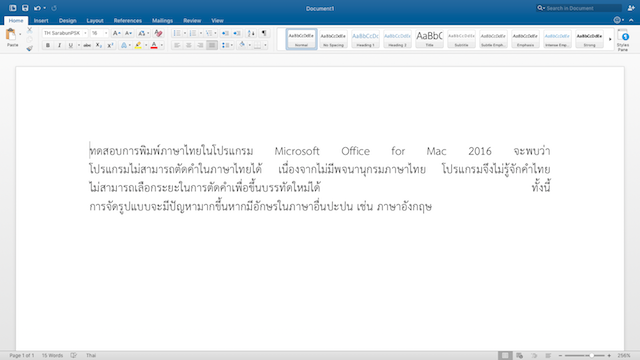This screenshot has height=360, width=640.
Task: Switch to the Insert tab
Action: pyautogui.click(x=41, y=20)
